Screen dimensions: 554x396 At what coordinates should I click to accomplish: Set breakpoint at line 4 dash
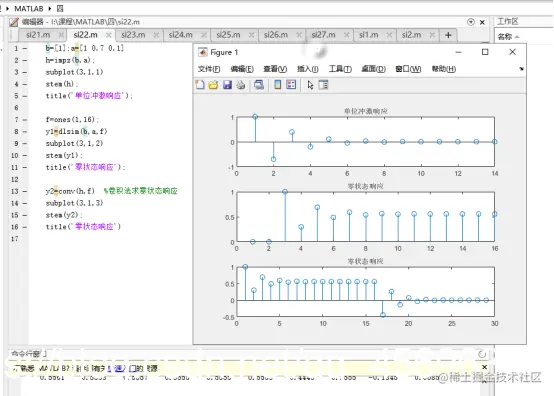point(25,84)
